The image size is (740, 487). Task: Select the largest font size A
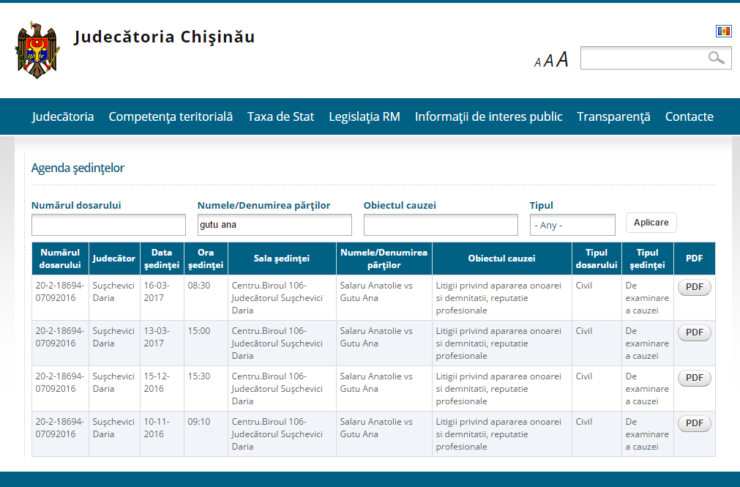tap(562, 59)
